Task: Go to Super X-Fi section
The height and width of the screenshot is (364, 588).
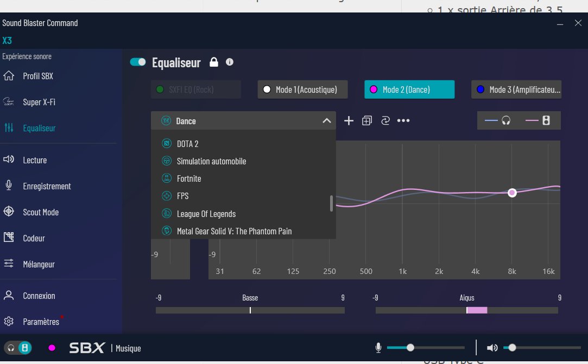Action: pos(39,102)
